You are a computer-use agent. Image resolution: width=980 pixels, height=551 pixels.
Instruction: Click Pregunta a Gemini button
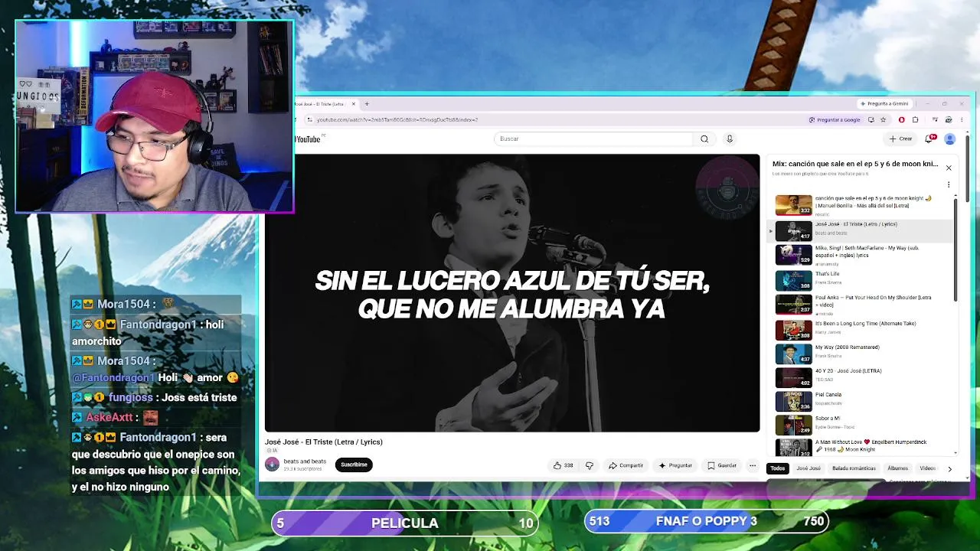click(884, 103)
